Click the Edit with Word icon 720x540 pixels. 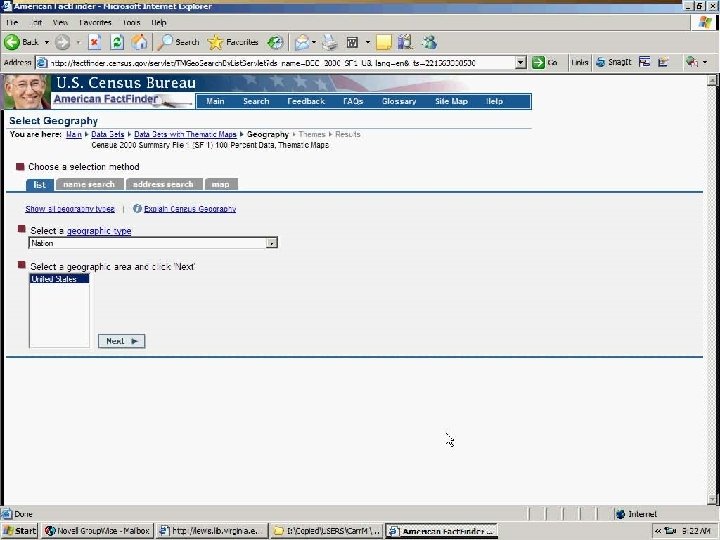click(352, 42)
